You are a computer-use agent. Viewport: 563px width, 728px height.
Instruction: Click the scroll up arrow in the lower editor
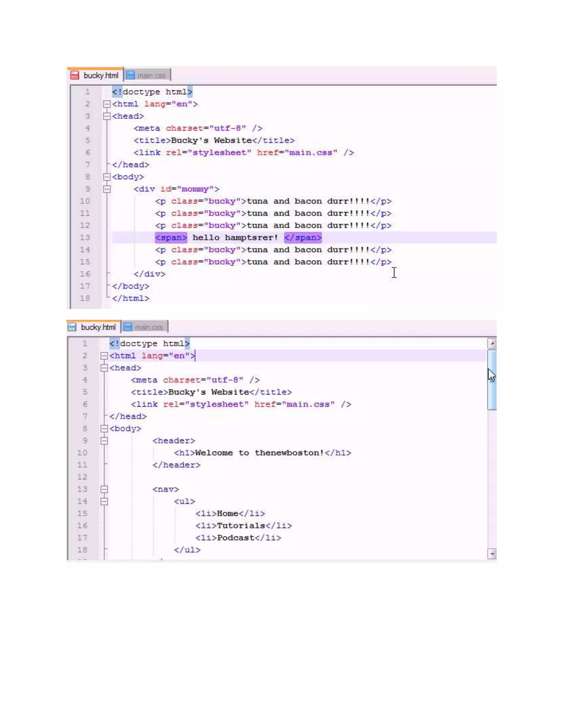[492, 343]
